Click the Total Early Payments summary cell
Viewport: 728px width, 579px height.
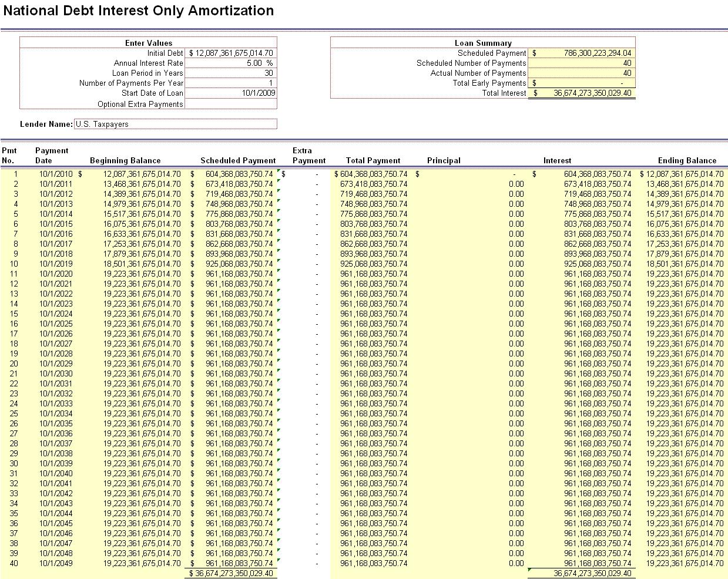click(x=581, y=83)
